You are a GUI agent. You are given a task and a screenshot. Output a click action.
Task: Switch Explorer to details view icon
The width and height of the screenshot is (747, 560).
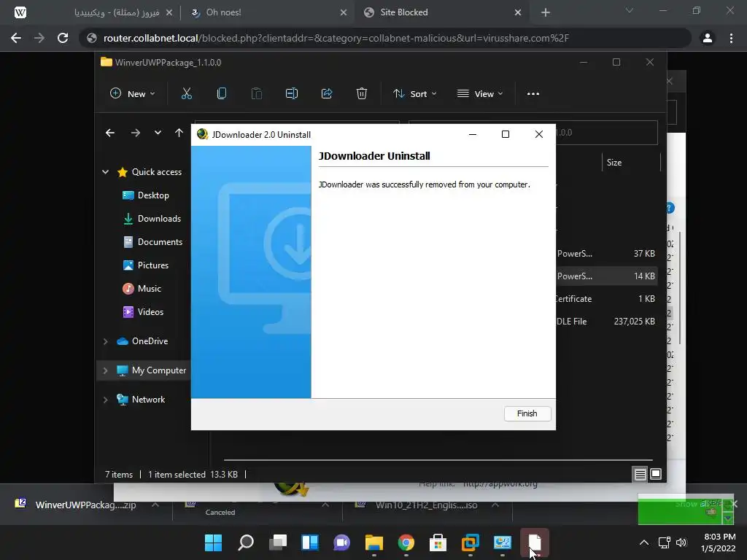(x=640, y=474)
